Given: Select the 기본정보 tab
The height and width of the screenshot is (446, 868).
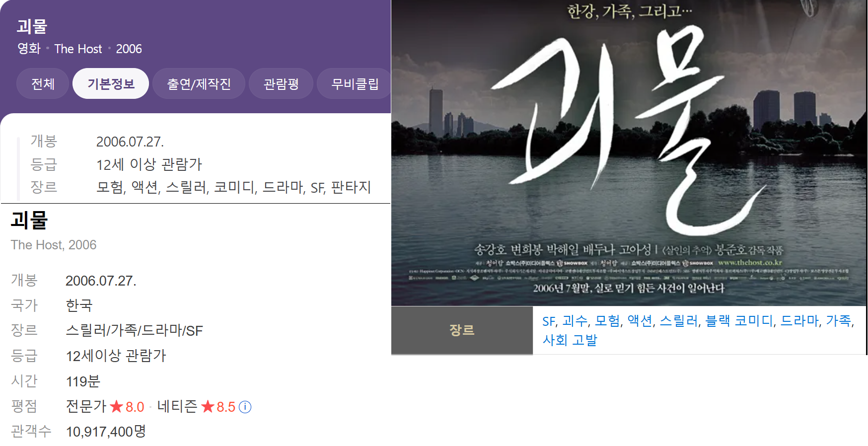Looking at the screenshot, I should pyautogui.click(x=111, y=83).
